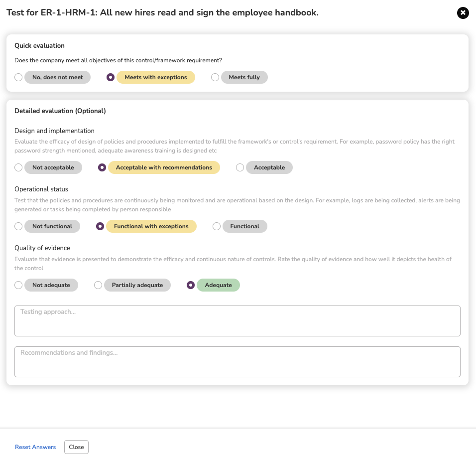Focus the 'Recommendations and findings' text box
Screen dimensions: 476x461
(238, 362)
